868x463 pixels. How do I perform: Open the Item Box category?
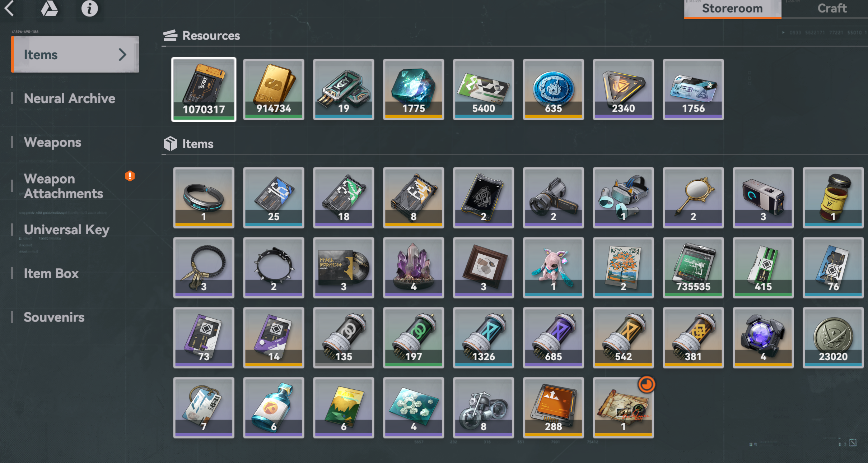[51, 273]
